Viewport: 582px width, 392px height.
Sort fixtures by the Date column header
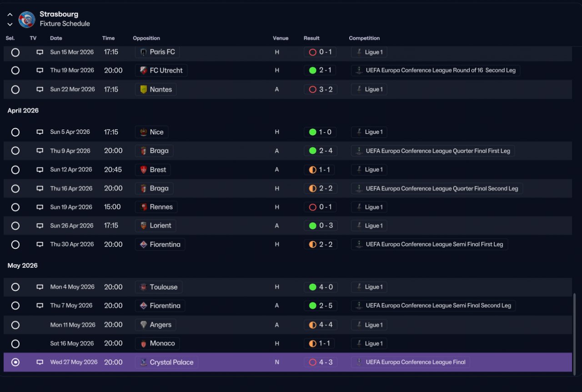56,38
